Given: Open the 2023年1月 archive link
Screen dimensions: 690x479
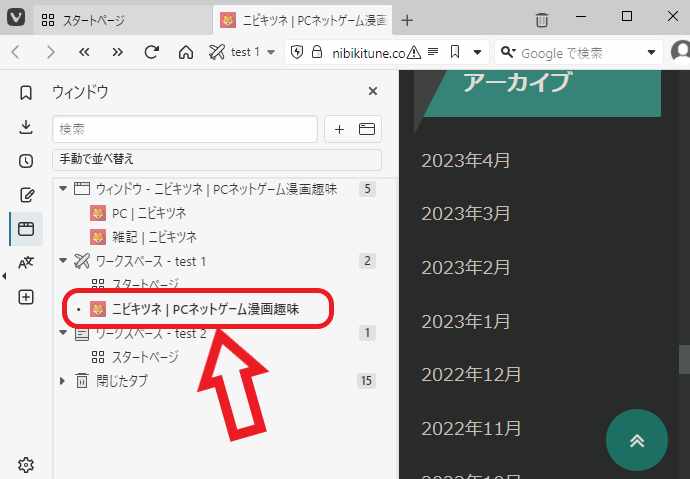Looking at the screenshot, I should [x=466, y=322].
